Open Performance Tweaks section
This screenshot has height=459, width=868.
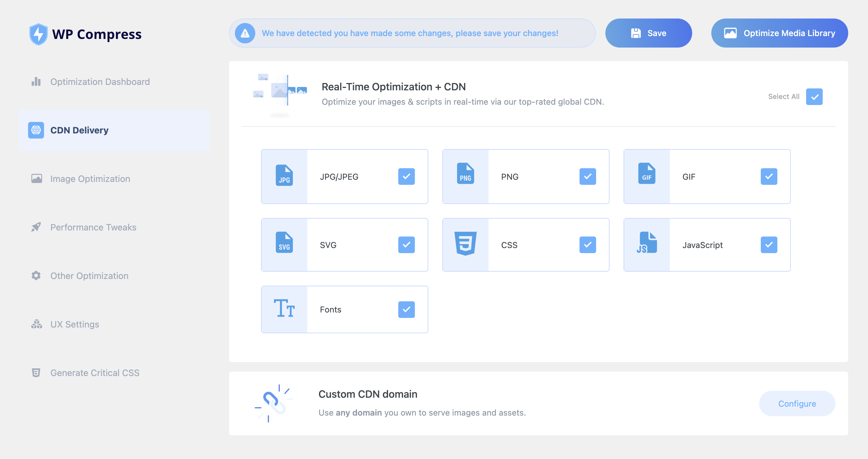pyautogui.click(x=114, y=227)
